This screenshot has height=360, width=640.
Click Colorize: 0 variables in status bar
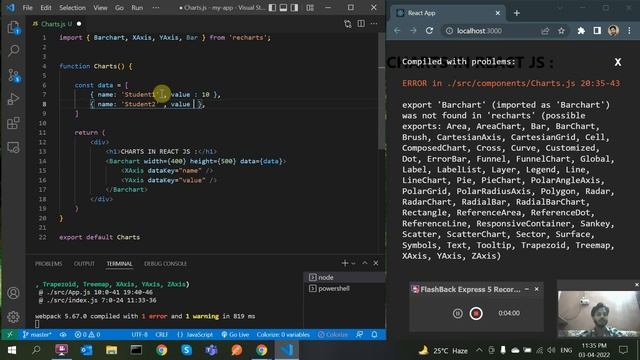point(283,335)
